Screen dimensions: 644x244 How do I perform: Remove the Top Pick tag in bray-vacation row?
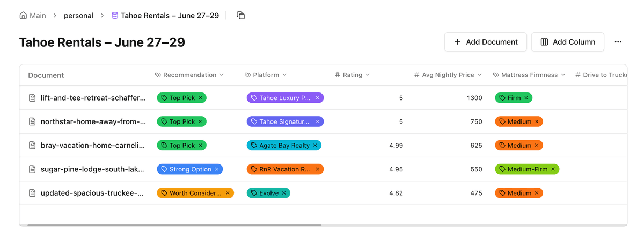coord(200,145)
